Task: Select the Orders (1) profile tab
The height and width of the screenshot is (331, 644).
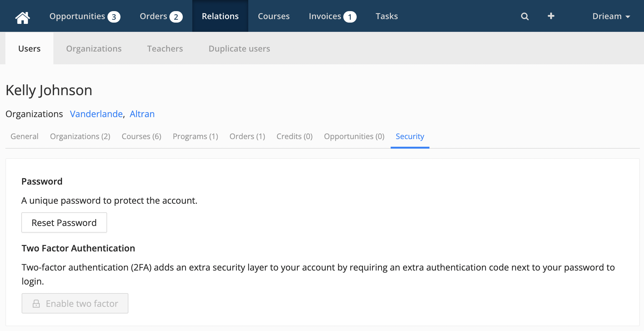Action: point(247,137)
